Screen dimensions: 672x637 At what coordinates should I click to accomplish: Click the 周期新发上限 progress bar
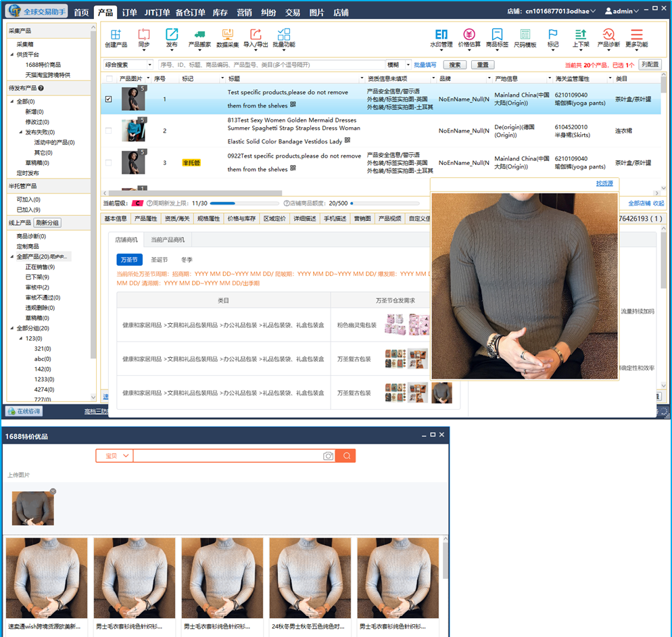click(244, 203)
